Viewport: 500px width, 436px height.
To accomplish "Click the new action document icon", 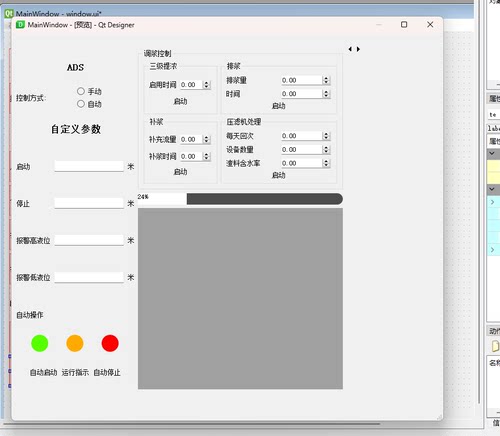I will click(495, 345).
